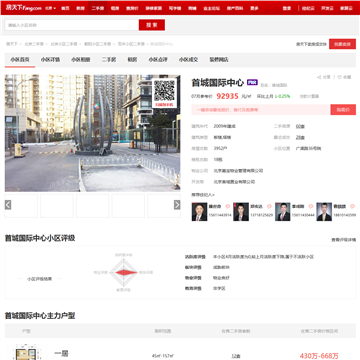Viewport: 360px width, 360px height.
Task: Click the QR code on the photo
Action: click(x=164, y=91)
